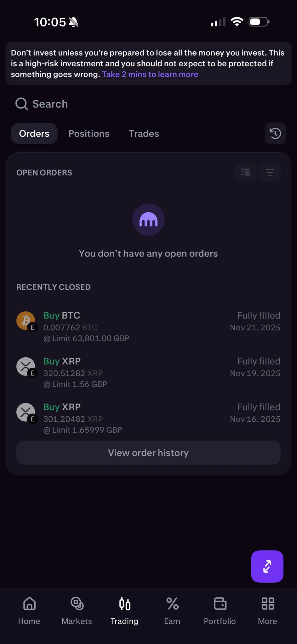297x644 pixels.
Task: Tap the Kraken logo in empty orders
Action: point(148,220)
